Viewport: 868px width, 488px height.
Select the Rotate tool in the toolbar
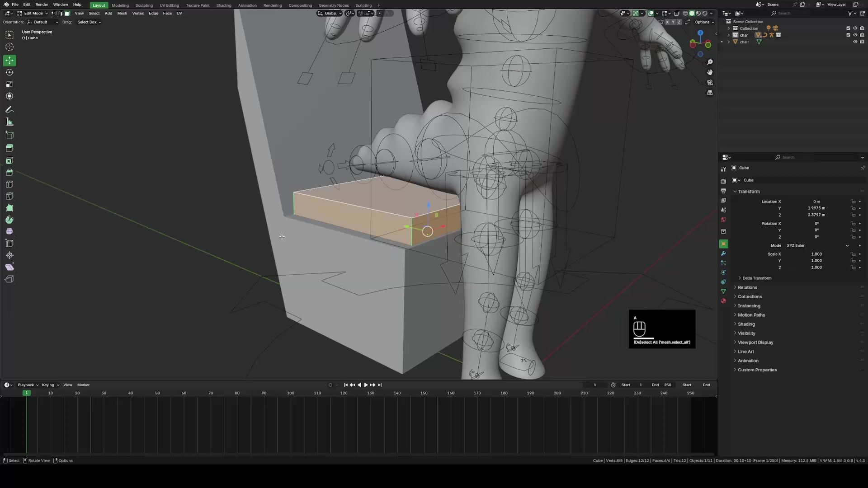(9, 72)
